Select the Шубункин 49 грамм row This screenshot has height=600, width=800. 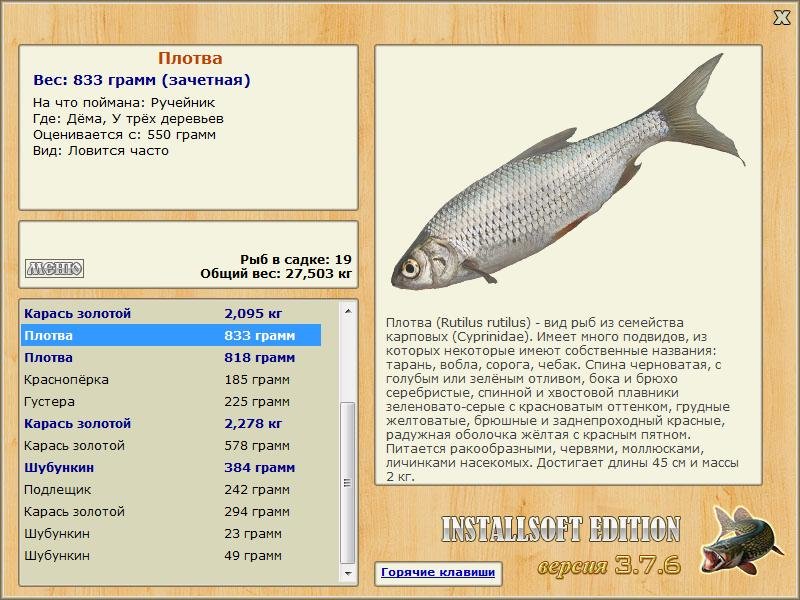click(171, 555)
